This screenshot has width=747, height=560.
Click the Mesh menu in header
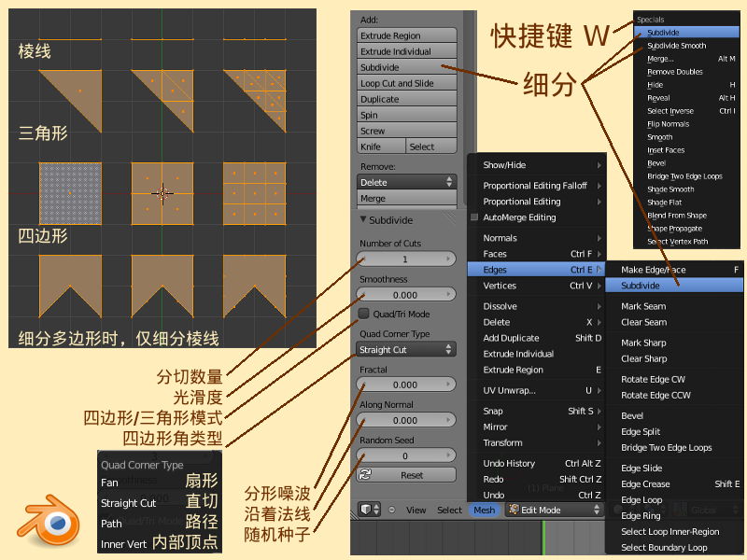click(x=484, y=510)
